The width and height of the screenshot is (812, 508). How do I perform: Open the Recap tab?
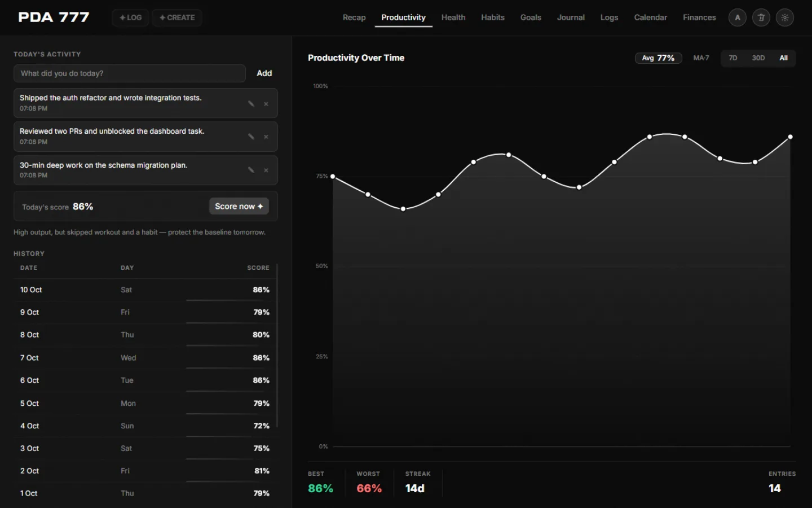click(x=354, y=17)
